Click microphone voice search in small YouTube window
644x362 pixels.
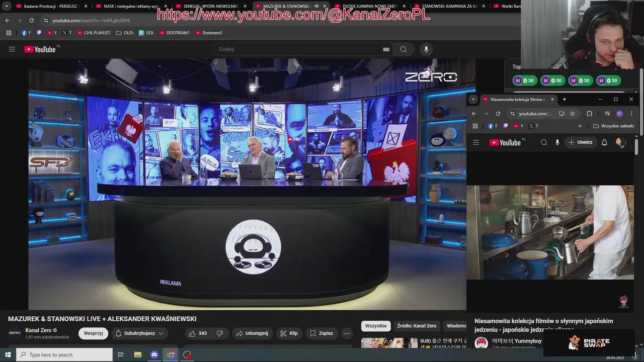557,142
